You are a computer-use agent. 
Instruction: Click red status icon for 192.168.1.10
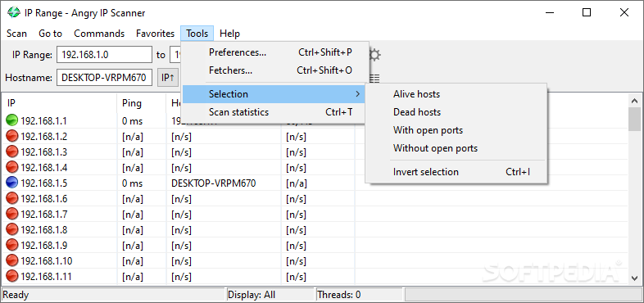pos(12,260)
